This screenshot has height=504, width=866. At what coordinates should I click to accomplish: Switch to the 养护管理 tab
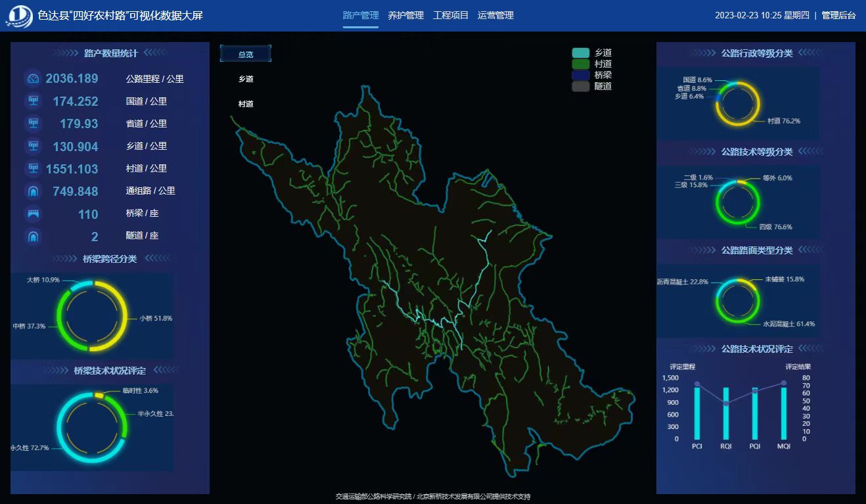click(405, 15)
